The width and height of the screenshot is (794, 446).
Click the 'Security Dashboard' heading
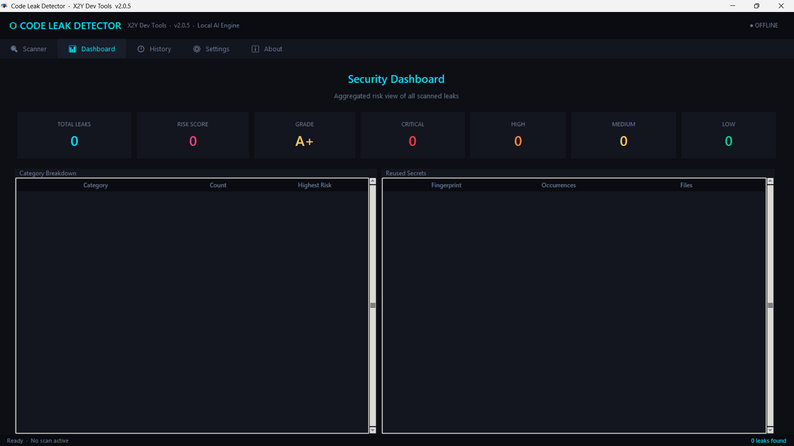pyautogui.click(x=396, y=79)
